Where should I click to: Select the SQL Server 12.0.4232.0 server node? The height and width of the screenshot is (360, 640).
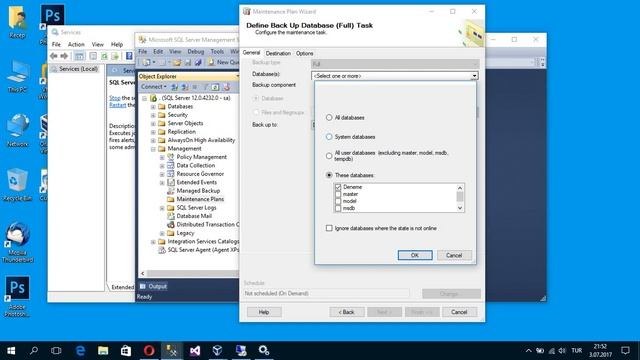pyautogui.click(x=196, y=98)
